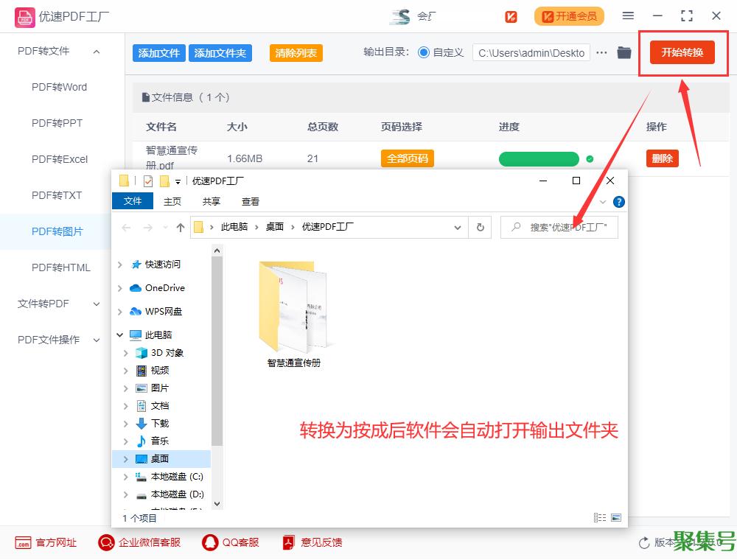
Task: Click the green conversion progress bar
Action: coord(539,159)
